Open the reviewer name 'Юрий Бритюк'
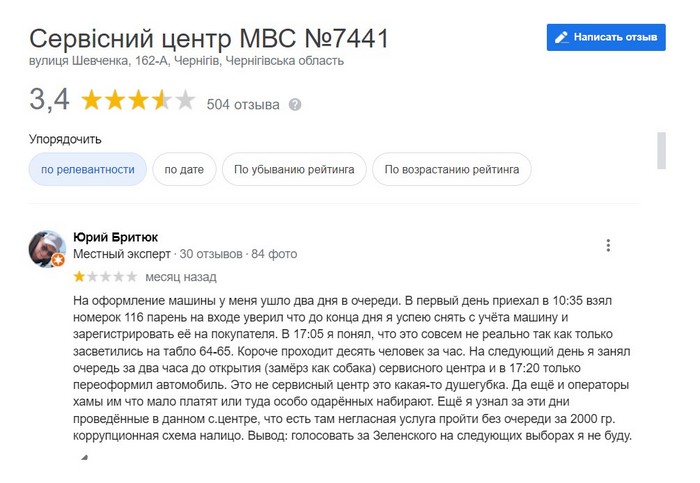700x483 pixels. tap(116, 237)
